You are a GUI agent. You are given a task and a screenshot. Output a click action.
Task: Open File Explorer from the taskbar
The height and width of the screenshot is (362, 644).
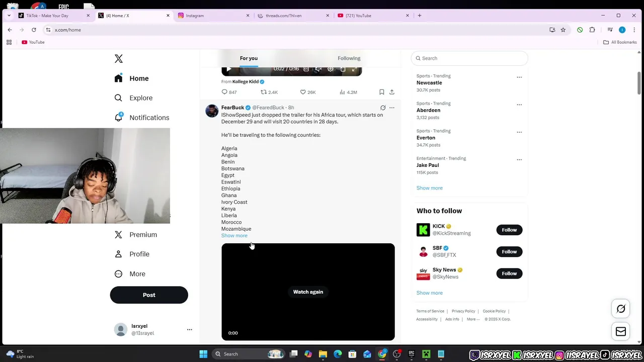[x=323, y=354]
